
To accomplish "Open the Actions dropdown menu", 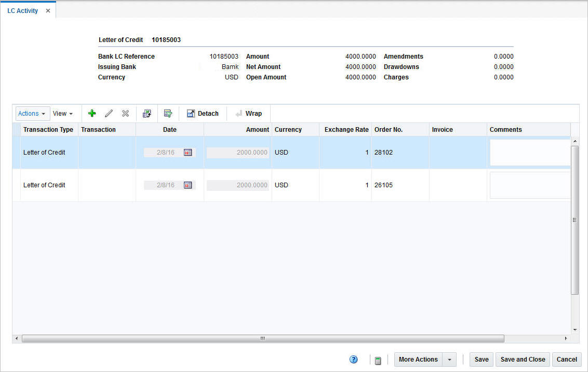I will [32, 113].
